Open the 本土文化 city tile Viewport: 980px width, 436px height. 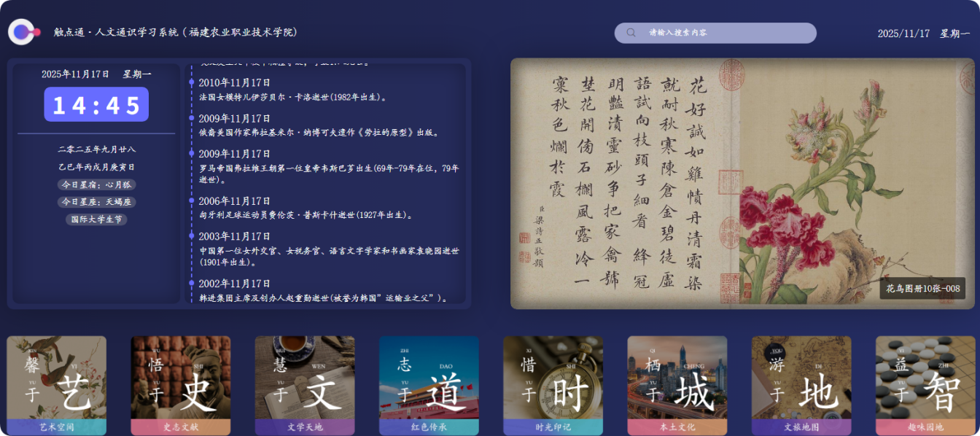[677, 385]
